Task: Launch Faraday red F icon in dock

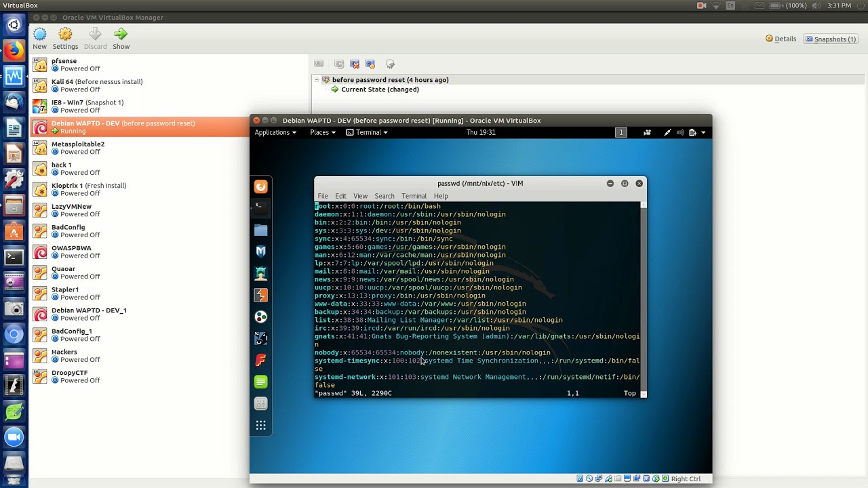Action: pyautogui.click(x=260, y=360)
